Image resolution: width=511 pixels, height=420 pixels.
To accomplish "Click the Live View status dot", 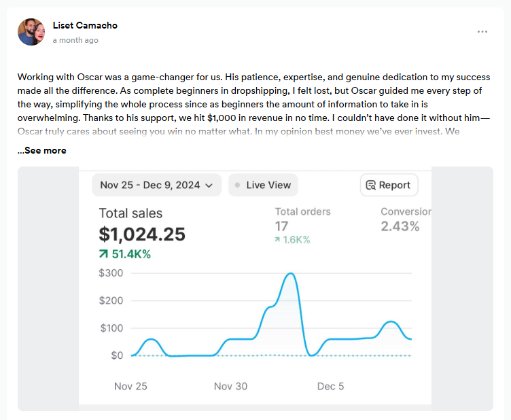I will [x=237, y=185].
